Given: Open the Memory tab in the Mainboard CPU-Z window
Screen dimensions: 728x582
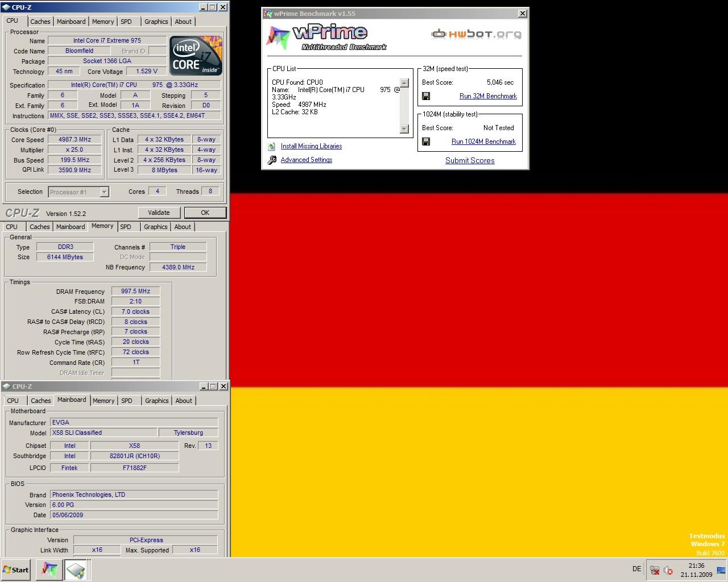Looking at the screenshot, I should 104,401.
